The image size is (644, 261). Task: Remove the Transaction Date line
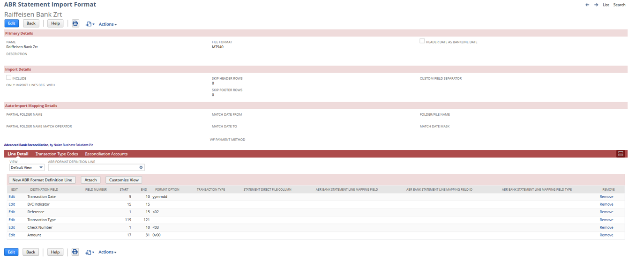(x=606, y=197)
